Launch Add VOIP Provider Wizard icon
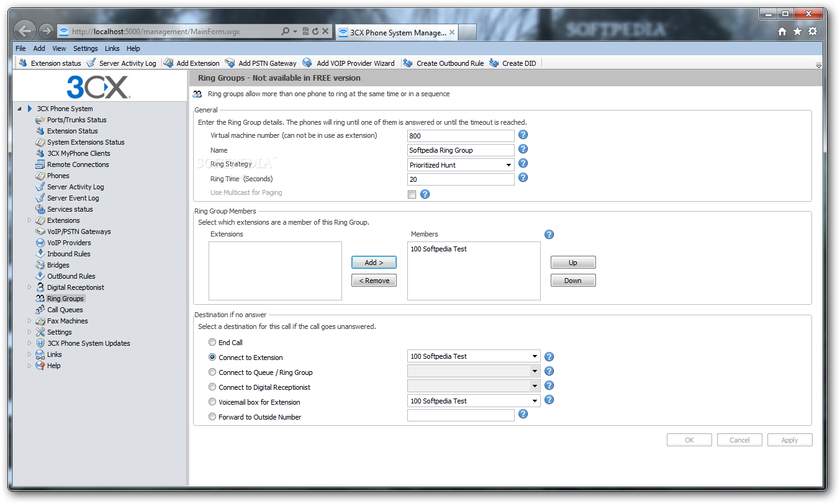Screen dimensions: 840x504 click(x=307, y=63)
